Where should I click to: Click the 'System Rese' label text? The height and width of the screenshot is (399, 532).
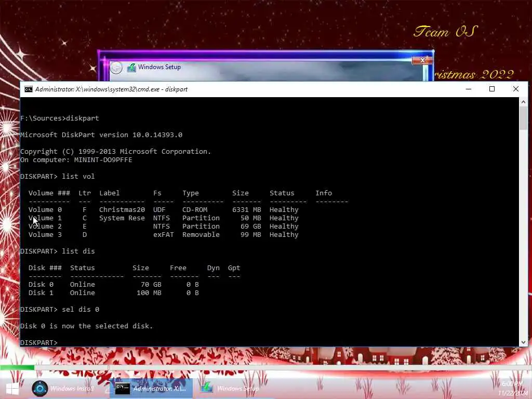pyautogui.click(x=122, y=218)
